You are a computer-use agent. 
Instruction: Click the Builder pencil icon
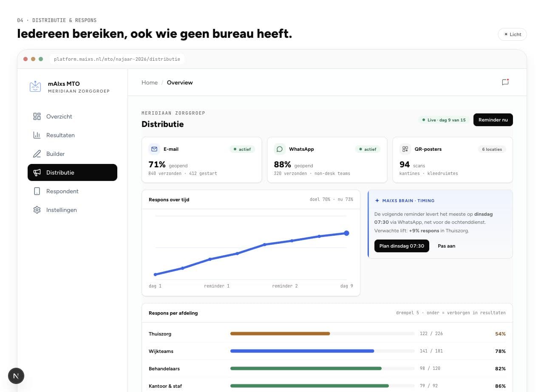[x=37, y=154]
